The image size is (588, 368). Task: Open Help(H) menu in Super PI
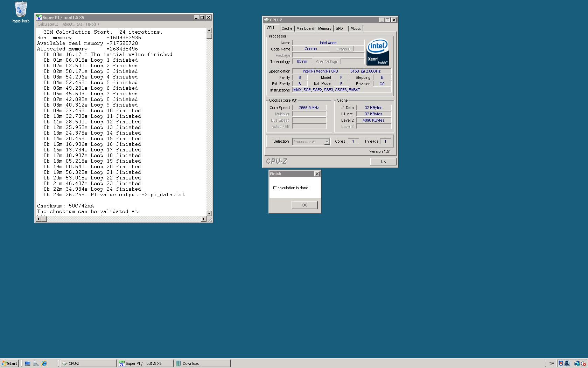(92, 24)
